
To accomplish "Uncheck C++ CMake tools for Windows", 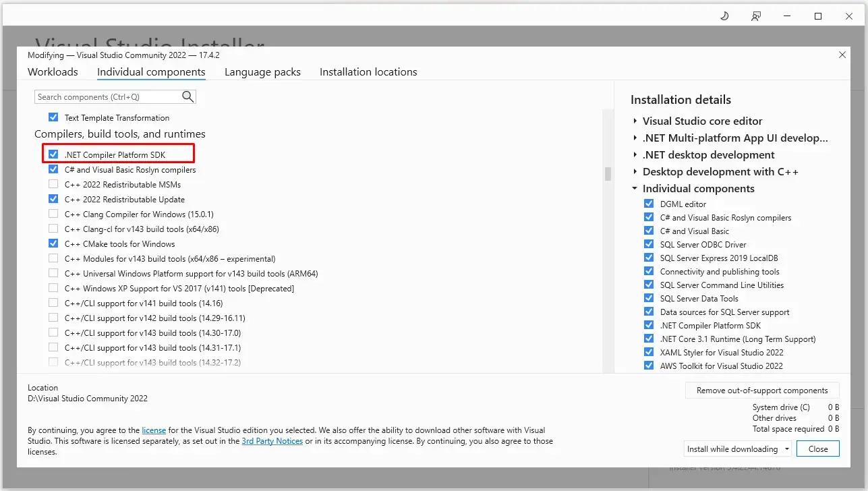I will (53, 243).
